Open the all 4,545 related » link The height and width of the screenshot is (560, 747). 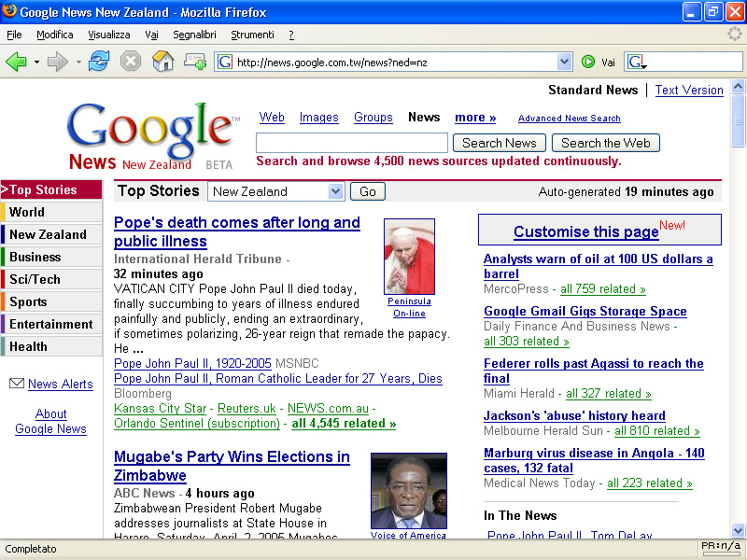point(344,424)
